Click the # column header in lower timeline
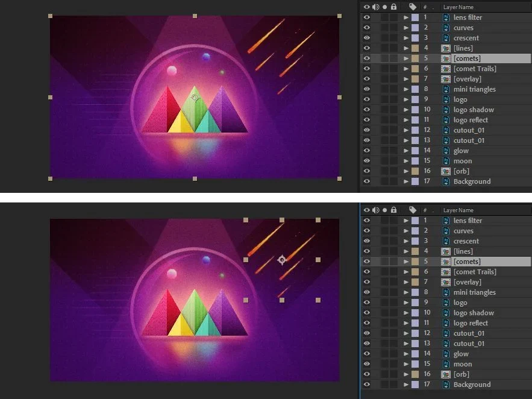Viewport: 532px width, 399px height. (x=425, y=210)
